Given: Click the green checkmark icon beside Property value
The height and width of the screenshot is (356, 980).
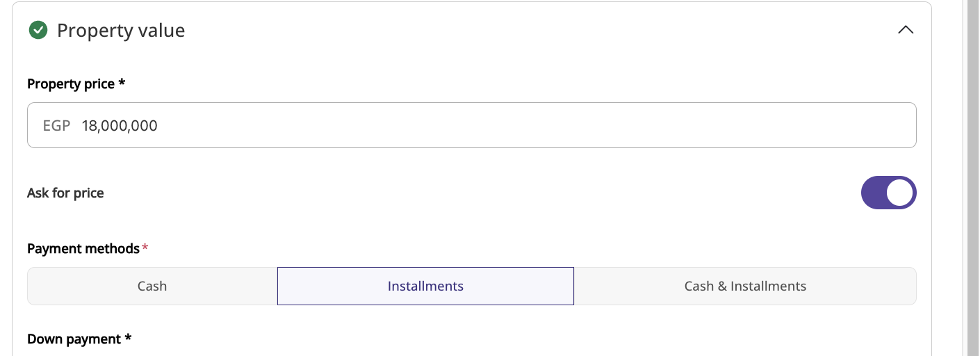Looking at the screenshot, I should coord(38,31).
